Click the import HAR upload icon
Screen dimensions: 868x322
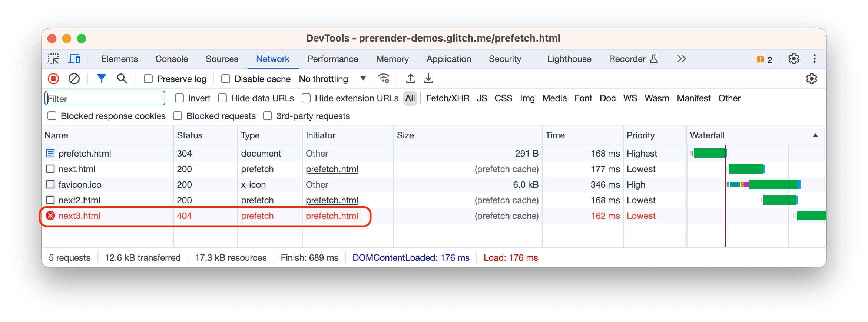click(x=410, y=79)
